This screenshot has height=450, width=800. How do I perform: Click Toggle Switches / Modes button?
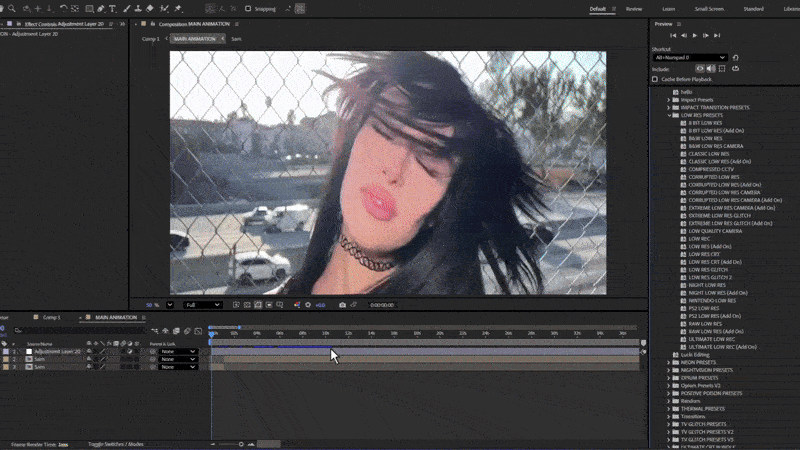[115, 443]
